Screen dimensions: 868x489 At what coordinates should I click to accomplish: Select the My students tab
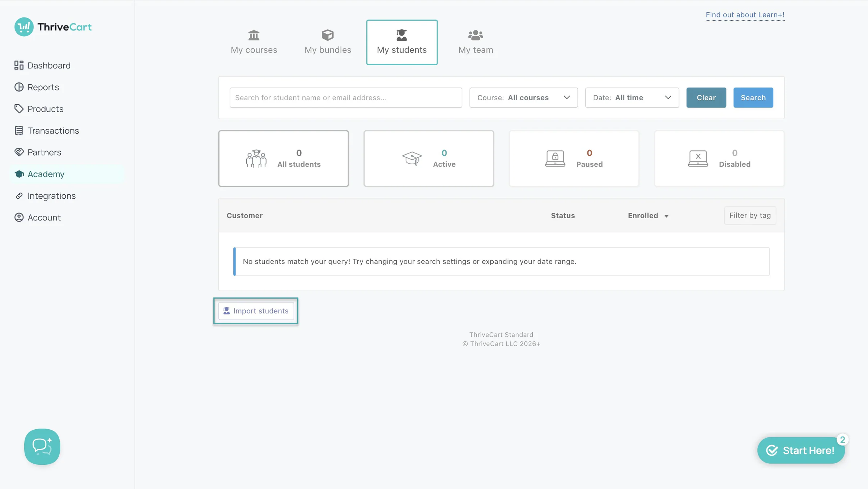tap(402, 42)
